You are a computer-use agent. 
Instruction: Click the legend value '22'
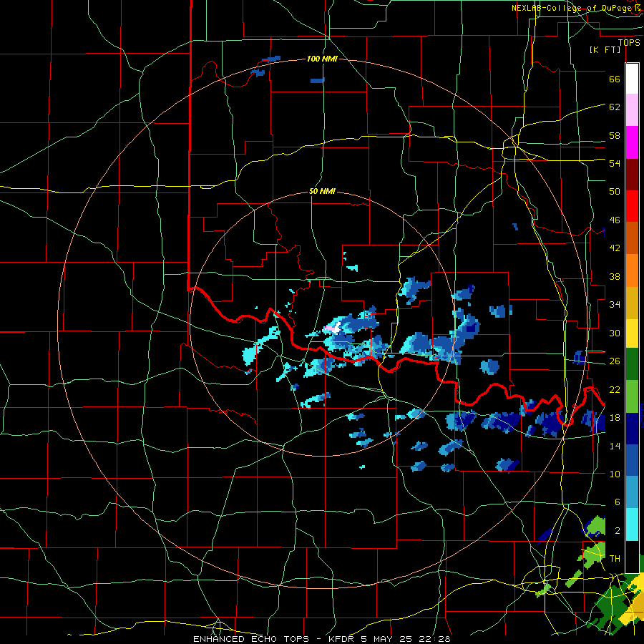coord(615,389)
